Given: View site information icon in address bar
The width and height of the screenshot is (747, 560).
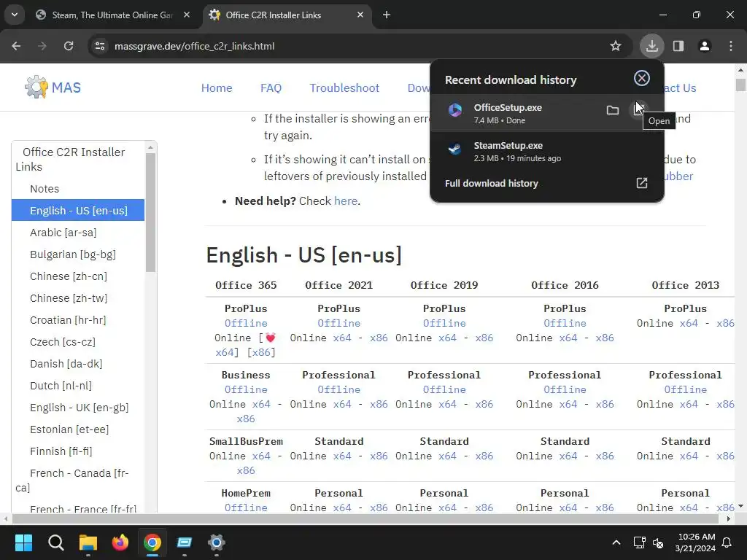Looking at the screenshot, I should click(100, 46).
